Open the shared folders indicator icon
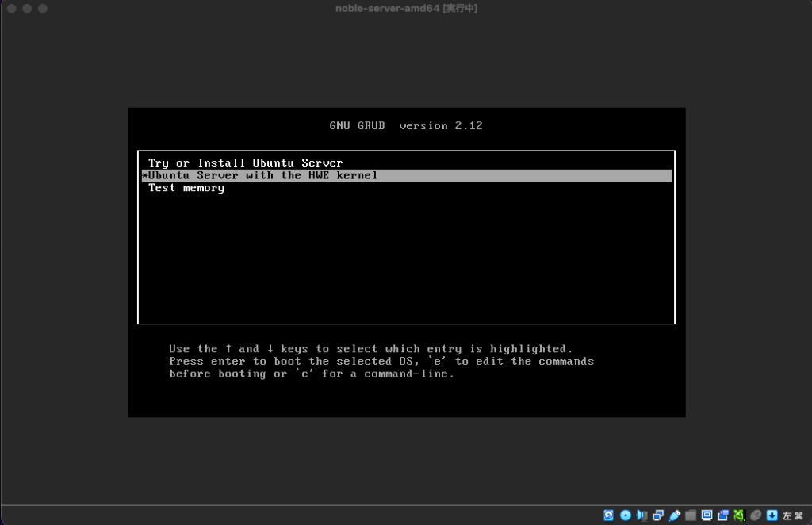The height and width of the screenshot is (525, 812). (691, 515)
